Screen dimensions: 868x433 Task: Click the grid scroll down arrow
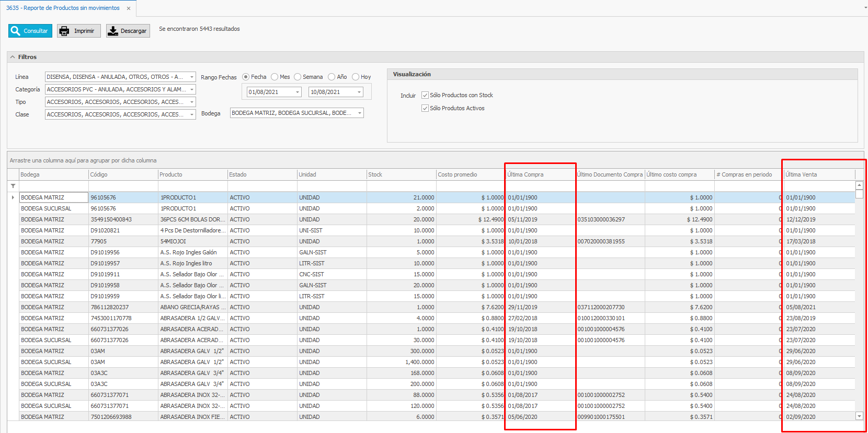pos(859,416)
